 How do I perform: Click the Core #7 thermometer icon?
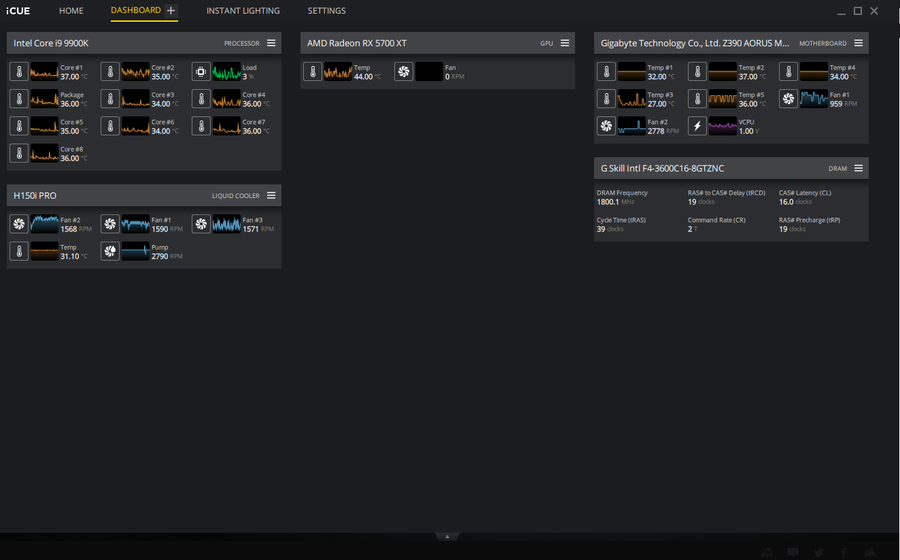point(201,126)
